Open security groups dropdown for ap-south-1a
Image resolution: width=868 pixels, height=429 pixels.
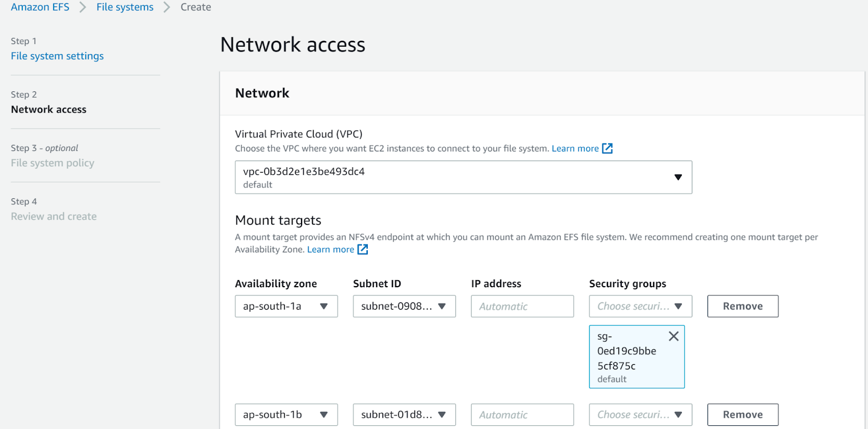pos(640,306)
